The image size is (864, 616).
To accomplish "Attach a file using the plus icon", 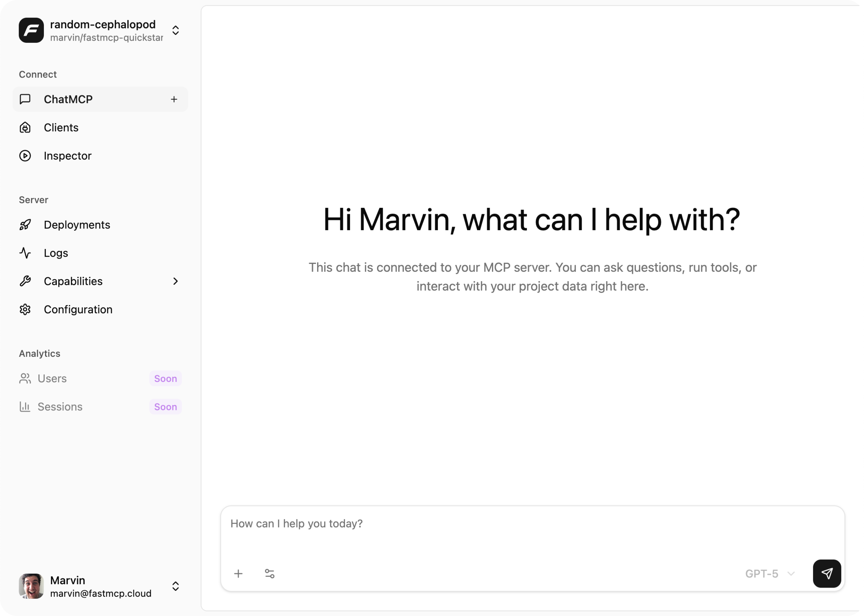I will (x=239, y=573).
